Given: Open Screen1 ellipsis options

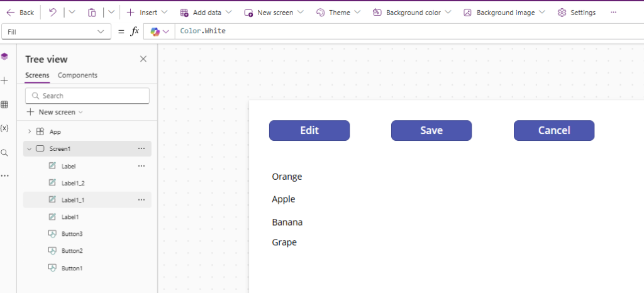Looking at the screenshot, I should pyautogui.click(x=142, y=148).
